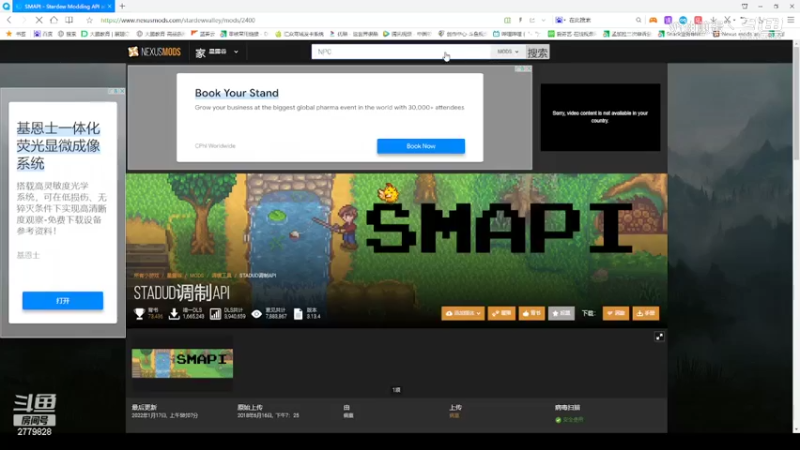Click the manual download button
Viewport: 800px width, 450px height.
pyautogui.click(x=646, y=313)
